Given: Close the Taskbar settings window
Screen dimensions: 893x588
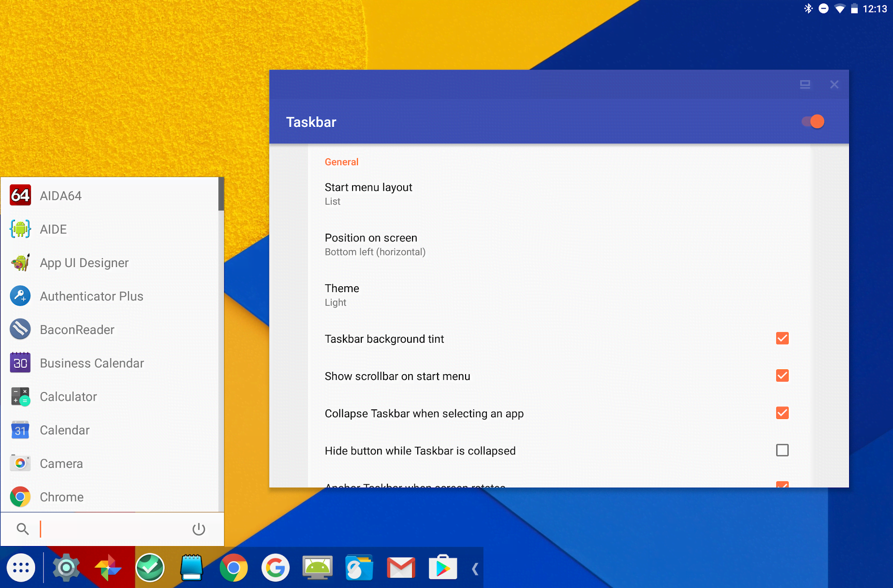Looking at the screenshot, I should tap(834, 84).
